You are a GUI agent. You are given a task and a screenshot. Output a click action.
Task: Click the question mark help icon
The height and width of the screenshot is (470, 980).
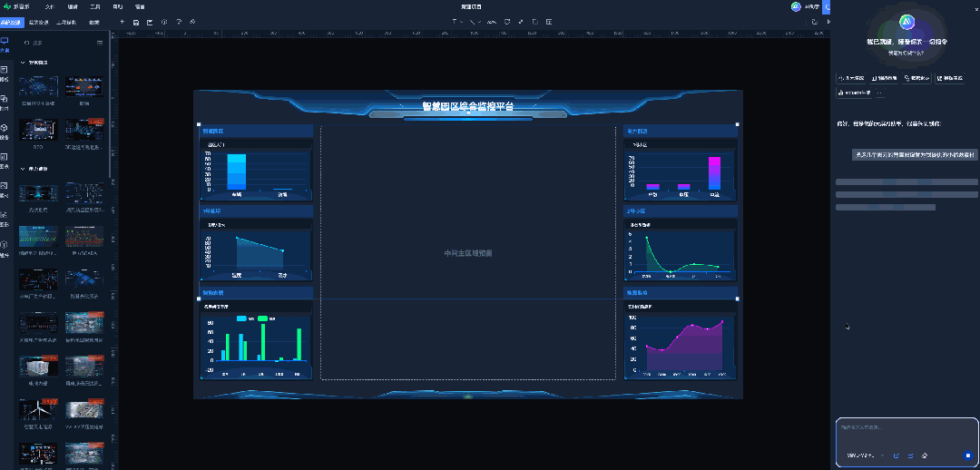179,22
